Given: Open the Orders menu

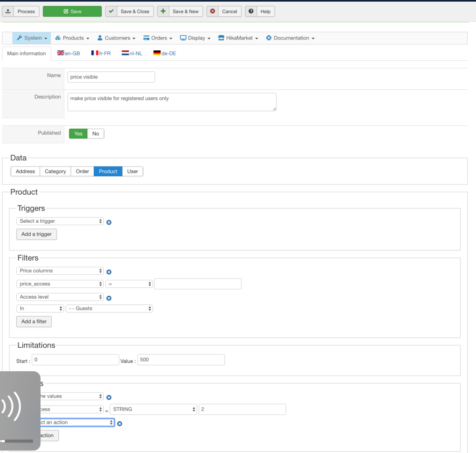Looking at the screenshot, I should pos(158,38).
